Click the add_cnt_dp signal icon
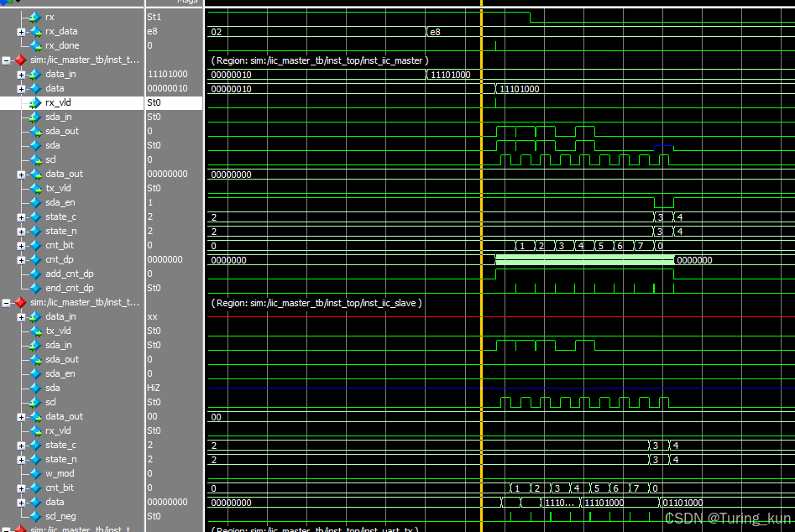Viewport: 795px width, 532px height. [35, 274]
